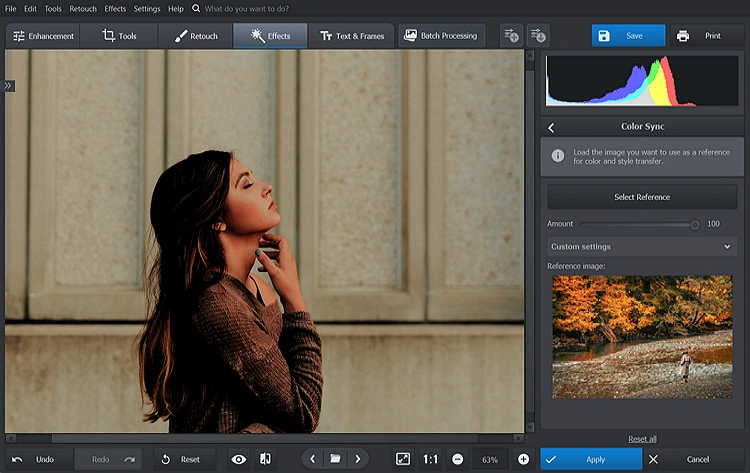Image resolution: width=750 pixels, height=473 pixels.
Task: Click the fit to screen icon
Action: click(403, 459)
